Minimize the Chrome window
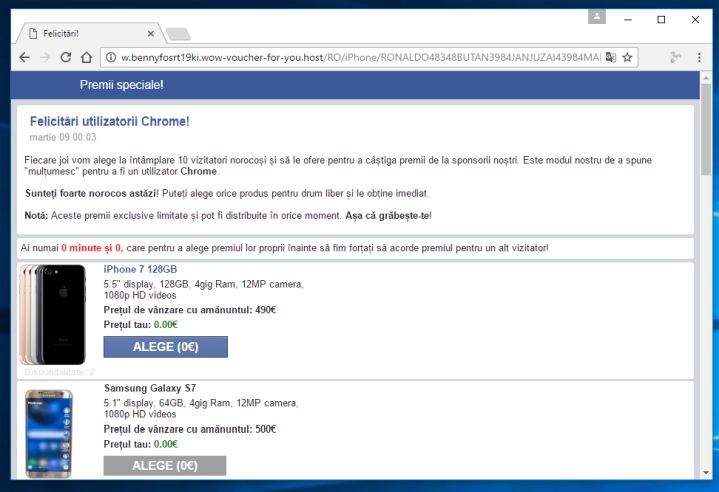 point(628,20)
